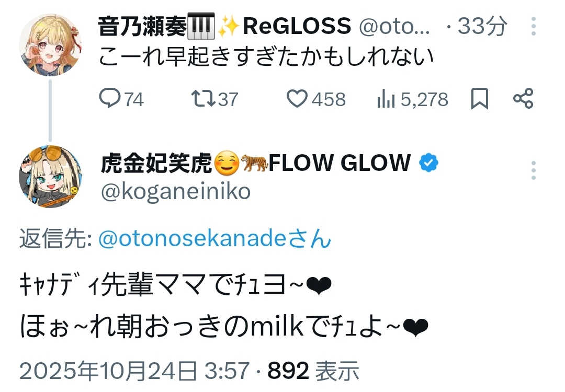Click the 2025年10月24日 3:57 timestamp
This screenshot has height=392, width=565.
[134, 371]
